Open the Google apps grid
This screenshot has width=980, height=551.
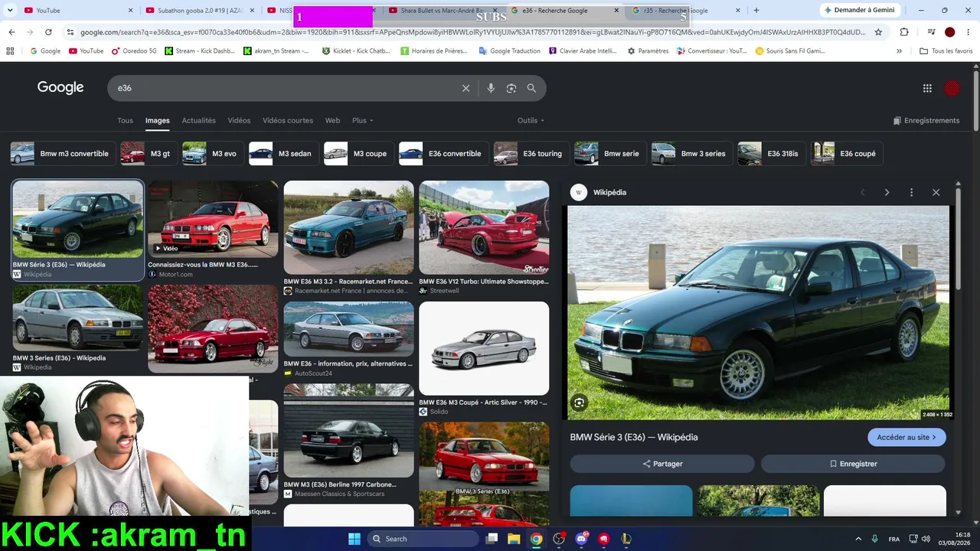coord(927,88)
